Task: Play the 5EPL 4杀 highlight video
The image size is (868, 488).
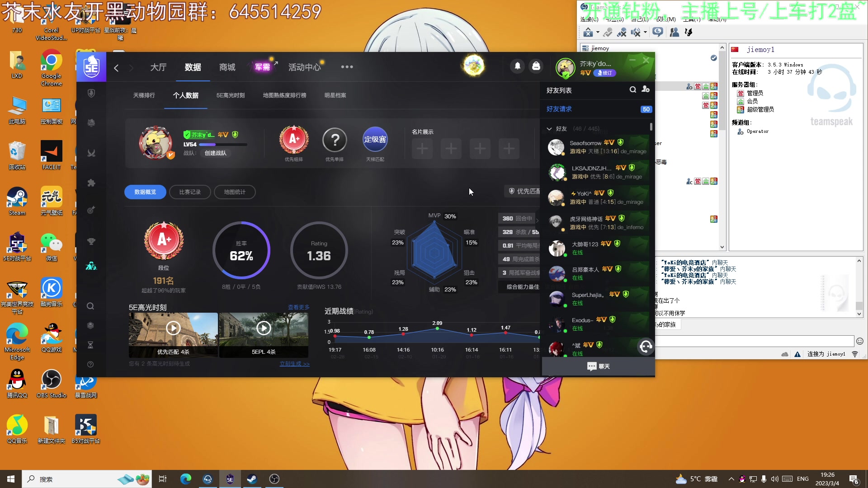Action: click(x=264, y=328)
